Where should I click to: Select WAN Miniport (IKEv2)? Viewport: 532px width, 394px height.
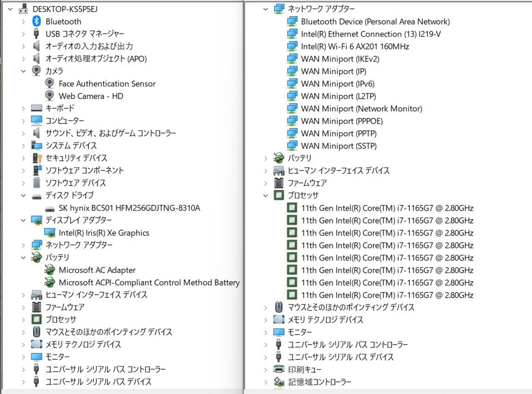tap(340, 58)
